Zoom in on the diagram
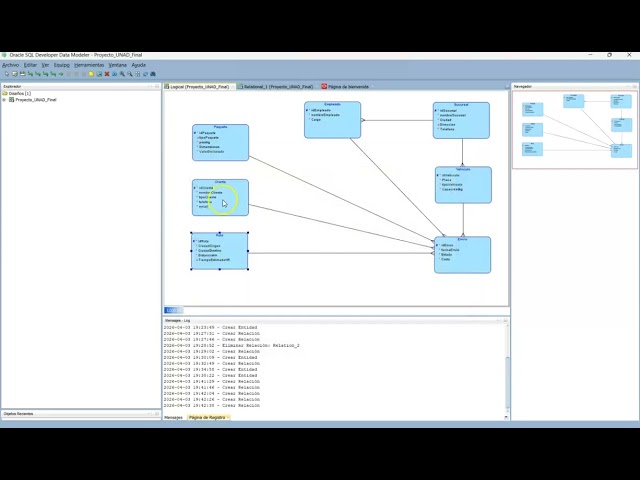 click(x=122, y=74)
